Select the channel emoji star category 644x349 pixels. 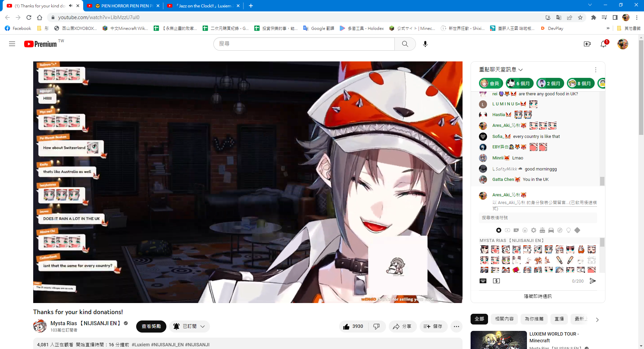(499, 230)
